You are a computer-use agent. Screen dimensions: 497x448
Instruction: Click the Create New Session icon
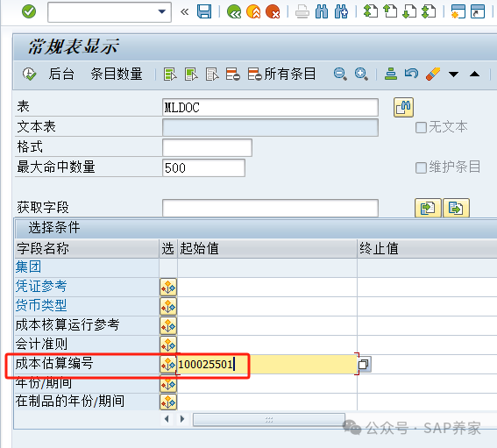coord(458,11)
